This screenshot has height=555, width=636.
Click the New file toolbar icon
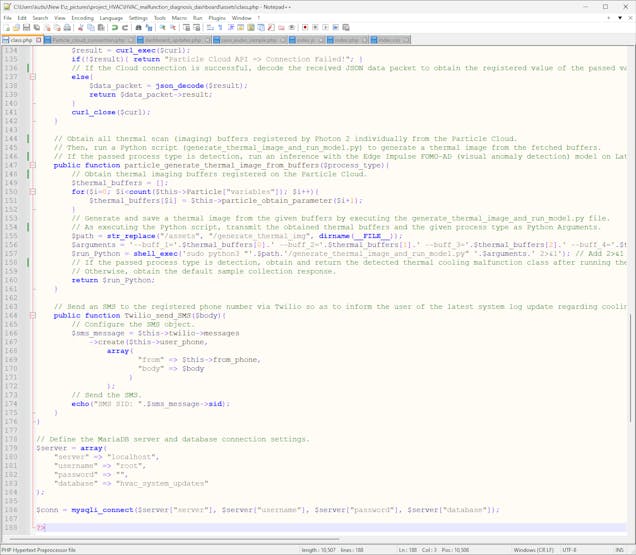[7, 28]
